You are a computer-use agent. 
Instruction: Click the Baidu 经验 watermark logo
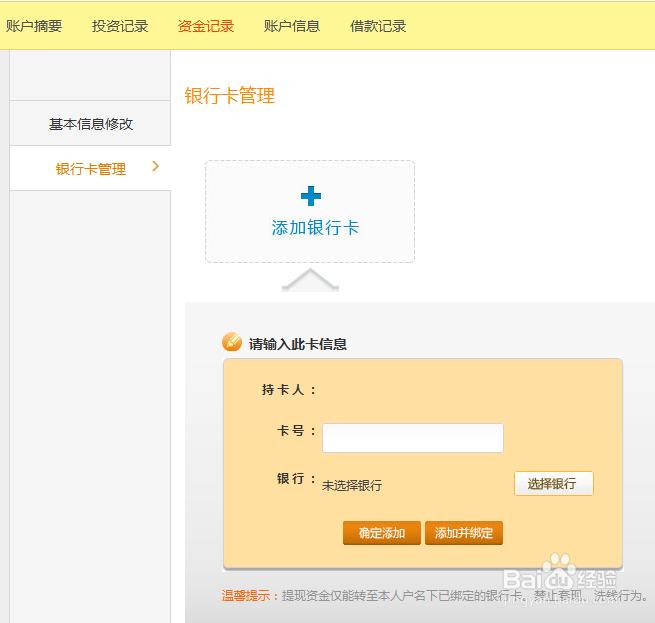[x=560, y=575]
